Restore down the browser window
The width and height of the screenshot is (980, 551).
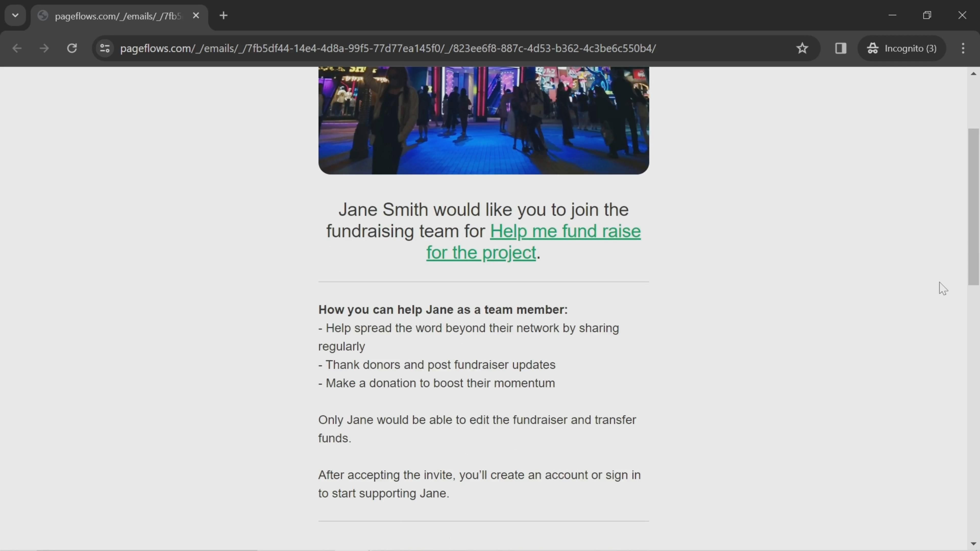tap(927, 16)
